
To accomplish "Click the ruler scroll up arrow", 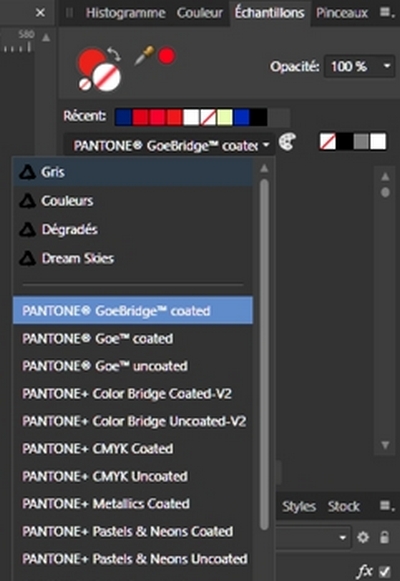I will tap(46, 37).
